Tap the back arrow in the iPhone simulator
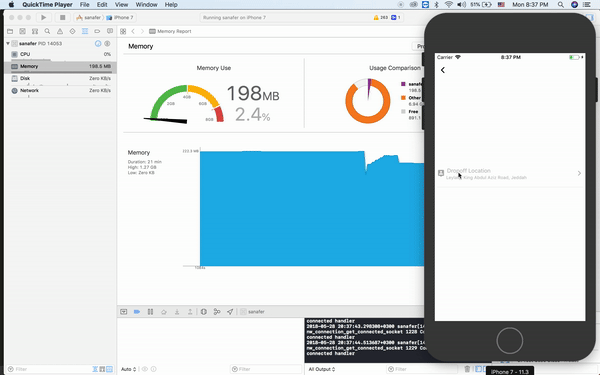 click(443, 70)
